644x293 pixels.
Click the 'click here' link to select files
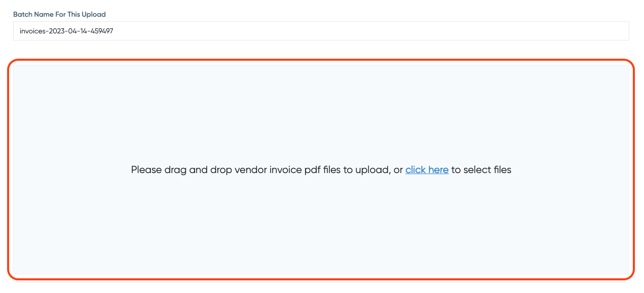tap(427, 170)
